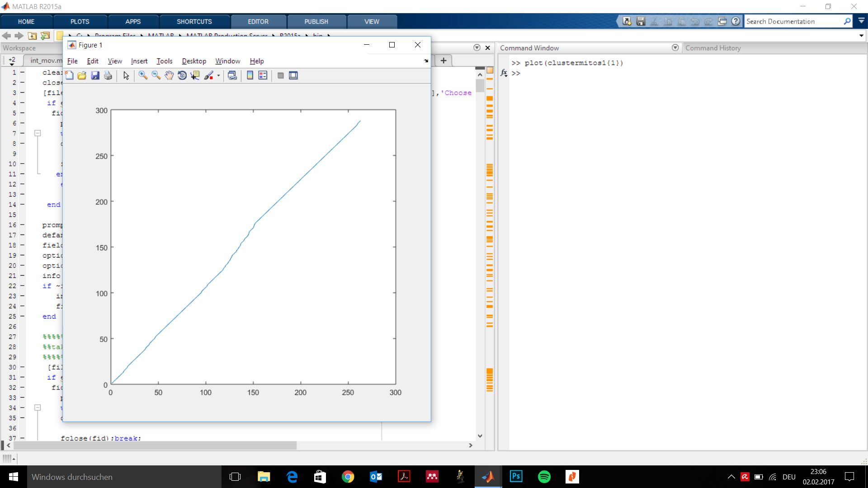Screen dimensions: 868x488
Task: Collapse the code fold at line 7
Action: (x=38, y=133)
